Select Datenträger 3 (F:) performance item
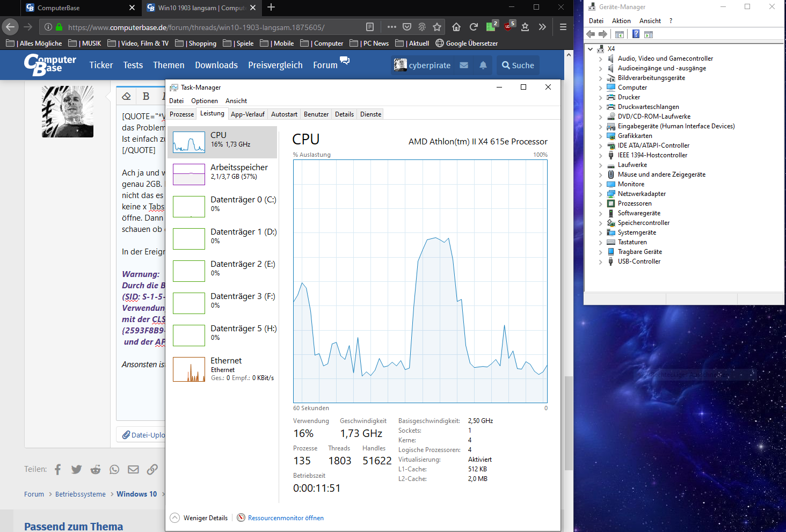786x532 pixels. pos(222,303)
